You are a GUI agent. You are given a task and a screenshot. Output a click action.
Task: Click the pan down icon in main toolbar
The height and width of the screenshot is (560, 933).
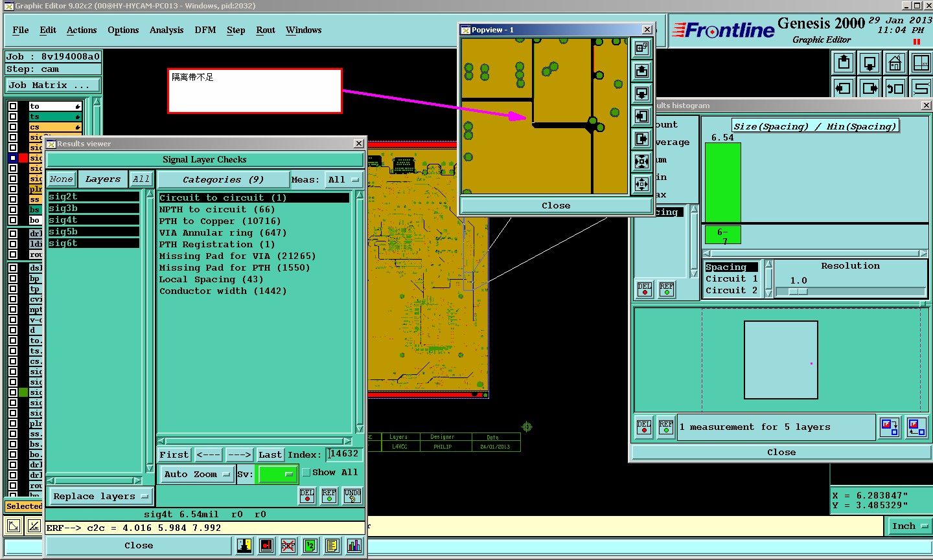[x=870, y=63]
